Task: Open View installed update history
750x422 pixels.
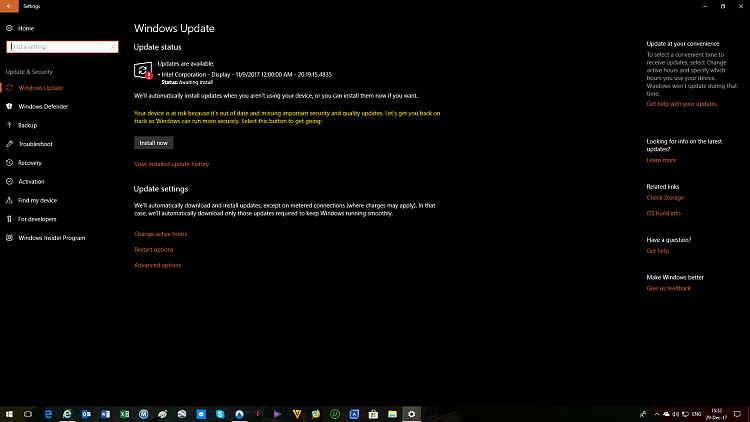Action: pos(171,164)
